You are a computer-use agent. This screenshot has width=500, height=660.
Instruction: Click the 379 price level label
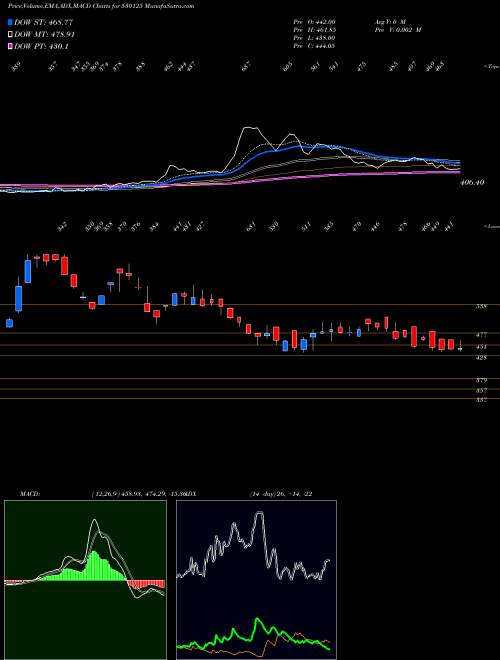tap(481, 381)
